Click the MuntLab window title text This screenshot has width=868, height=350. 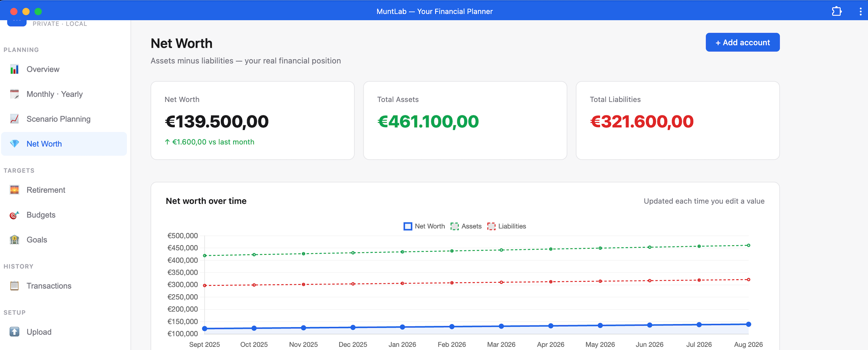tap(434, 11)
